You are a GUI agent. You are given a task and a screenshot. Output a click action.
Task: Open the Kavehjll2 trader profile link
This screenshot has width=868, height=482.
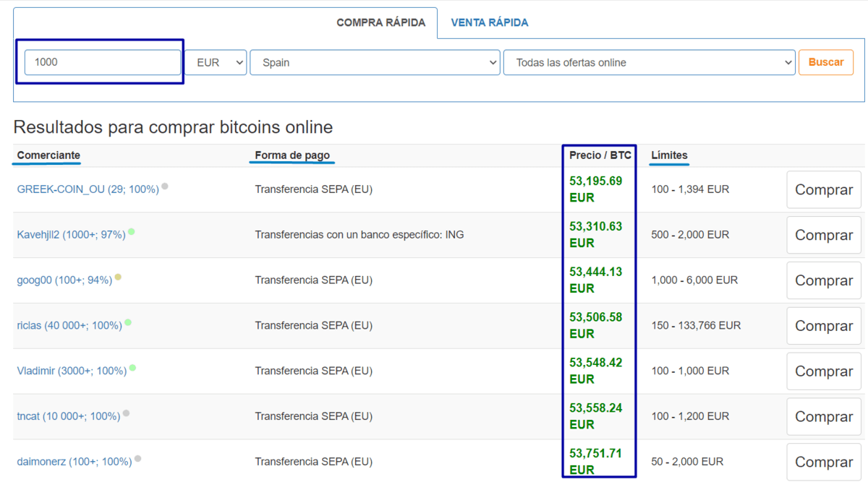tap(71, 235)
